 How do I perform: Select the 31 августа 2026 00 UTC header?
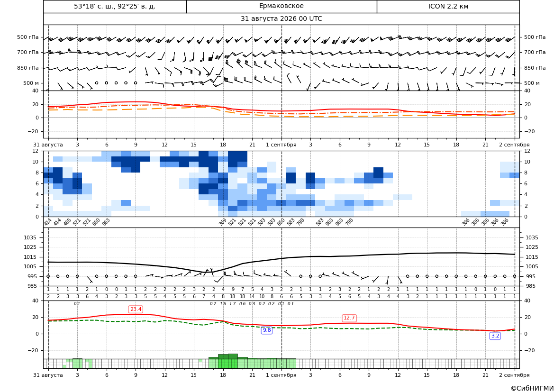point(281,19)
